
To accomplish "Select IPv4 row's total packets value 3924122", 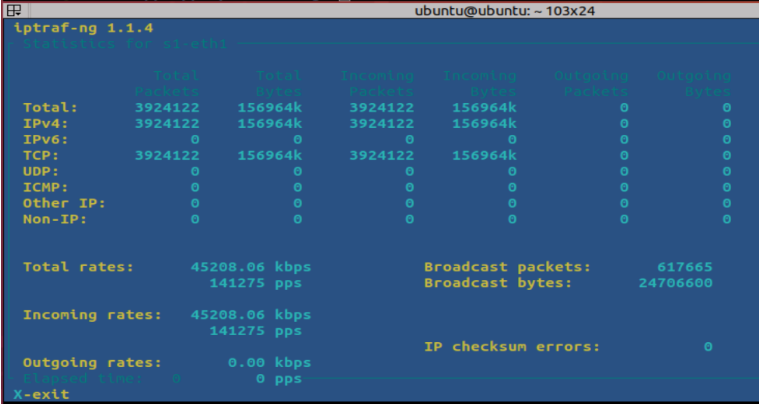I will point(167,123).
